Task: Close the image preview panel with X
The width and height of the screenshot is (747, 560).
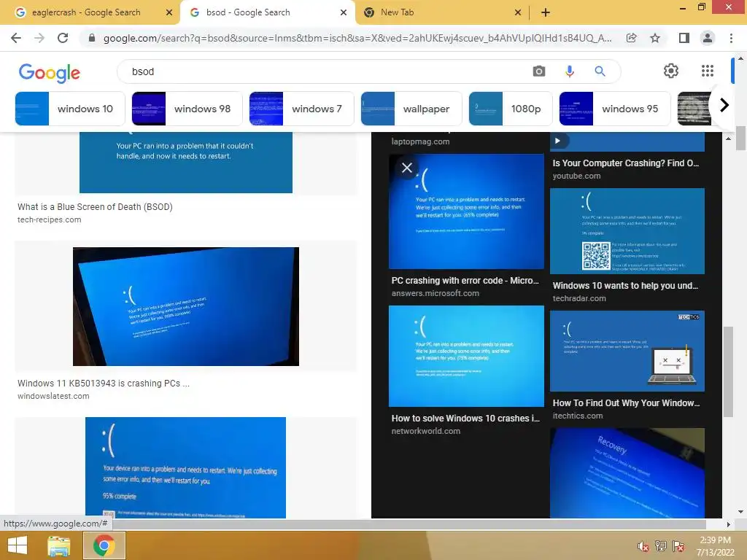Action: [x=407, y=168]
